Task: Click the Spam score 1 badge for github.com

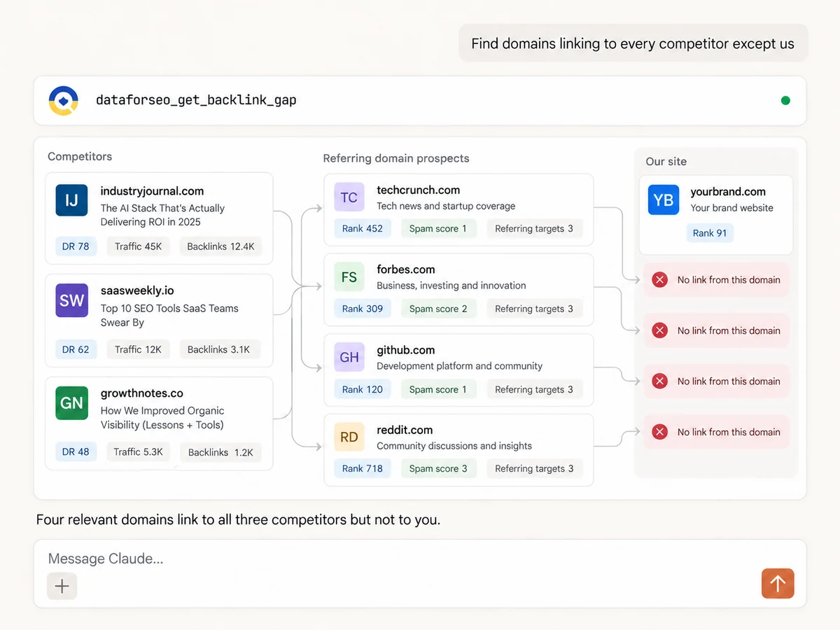Action: click(438, 389)
